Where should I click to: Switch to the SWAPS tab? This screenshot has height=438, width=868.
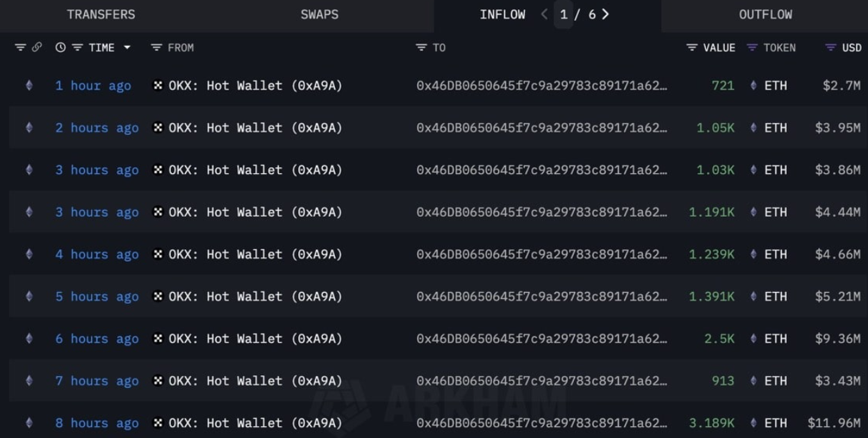click(x=320, y=15)
